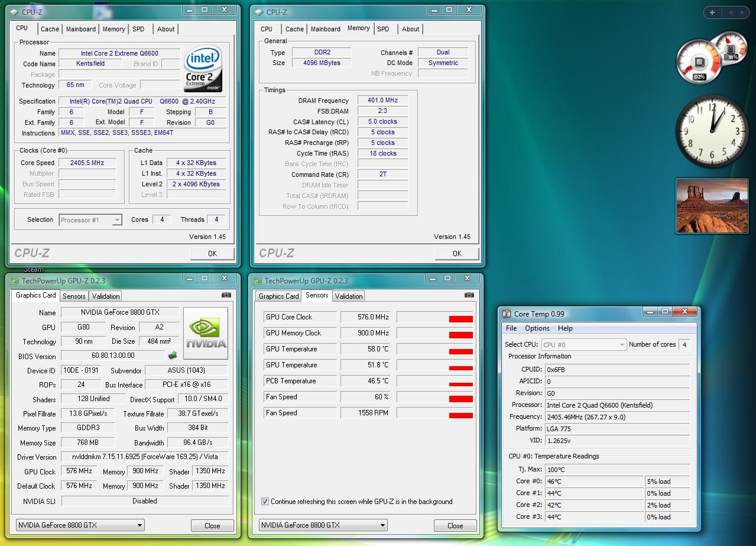The height and width of the screenshot is (546, 756).
Task: Click the Level 2 cache 2 x 4096 KBytes field
Action: click(x=196, y=184)
